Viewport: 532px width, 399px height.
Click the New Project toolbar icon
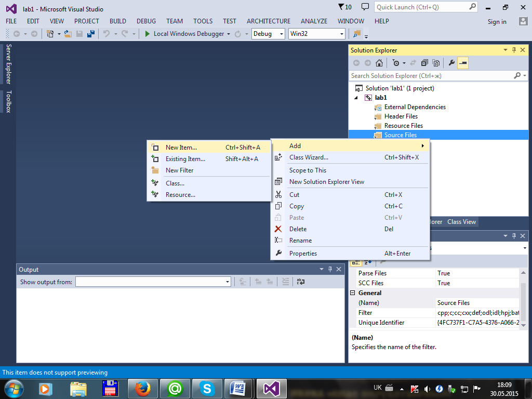click(x=50, y=34)
